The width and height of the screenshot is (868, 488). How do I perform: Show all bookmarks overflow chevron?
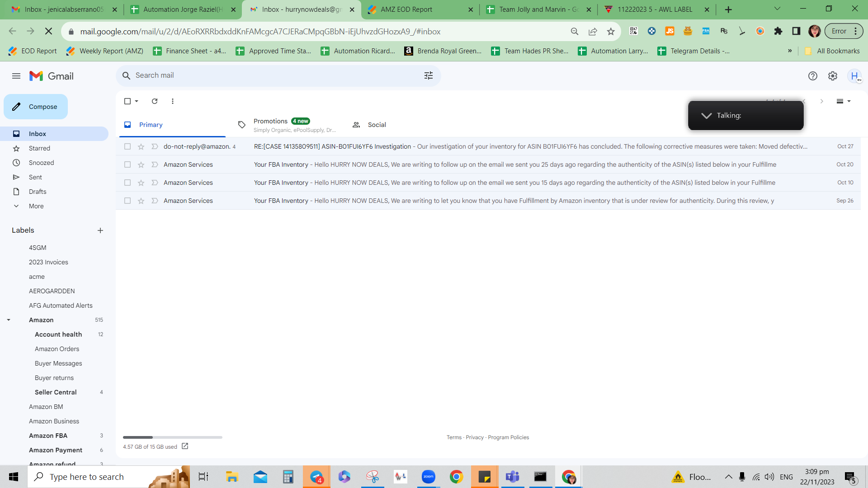coord(790,51)
